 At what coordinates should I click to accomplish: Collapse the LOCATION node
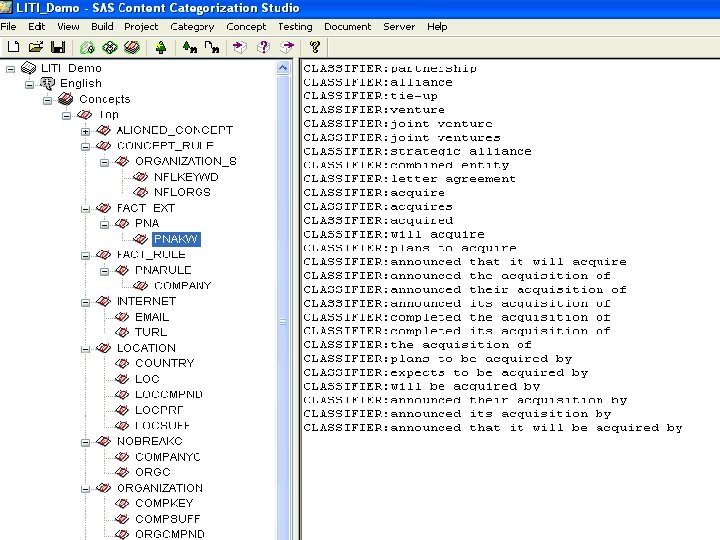[x=85, y=349]
